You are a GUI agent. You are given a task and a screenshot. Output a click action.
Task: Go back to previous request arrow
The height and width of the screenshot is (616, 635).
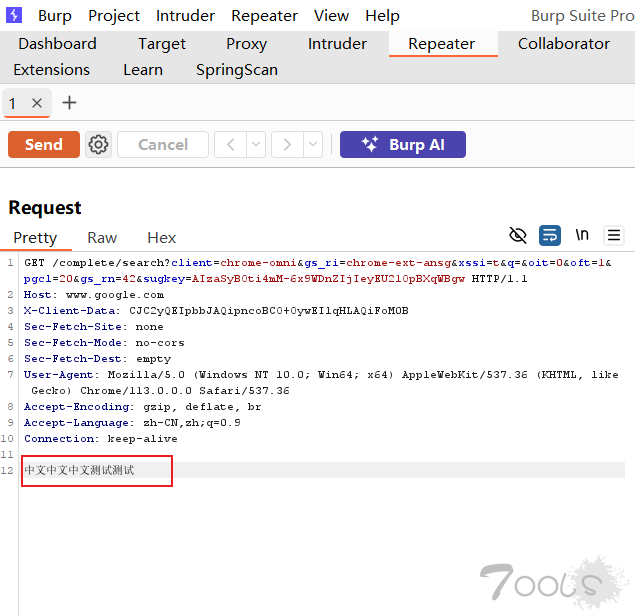click(x=230, y=145)
